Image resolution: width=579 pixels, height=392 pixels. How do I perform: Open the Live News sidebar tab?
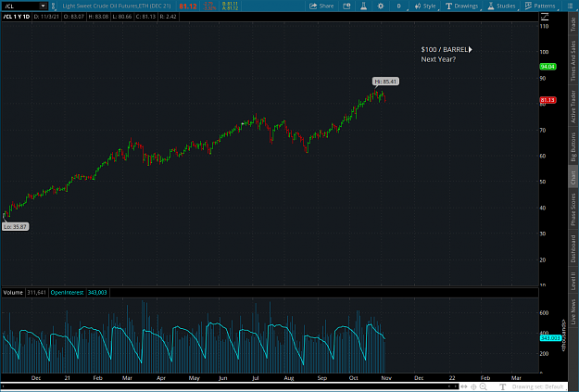tap(573, 311)
